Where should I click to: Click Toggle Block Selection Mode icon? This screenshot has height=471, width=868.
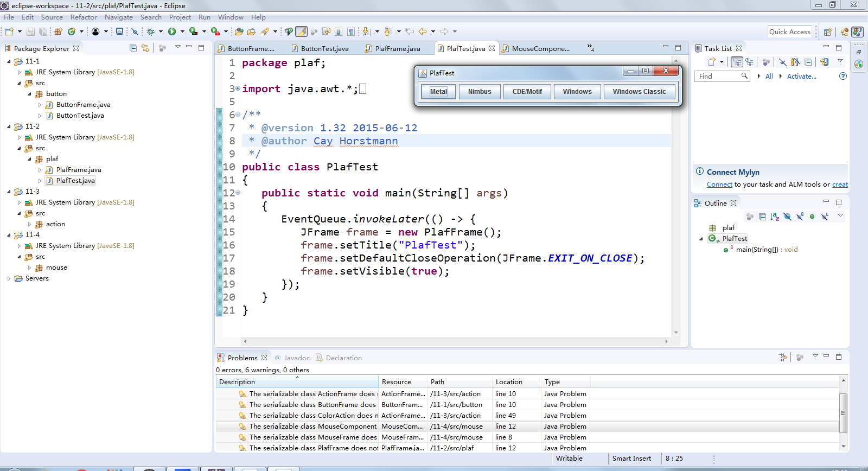tap(338, 31)
